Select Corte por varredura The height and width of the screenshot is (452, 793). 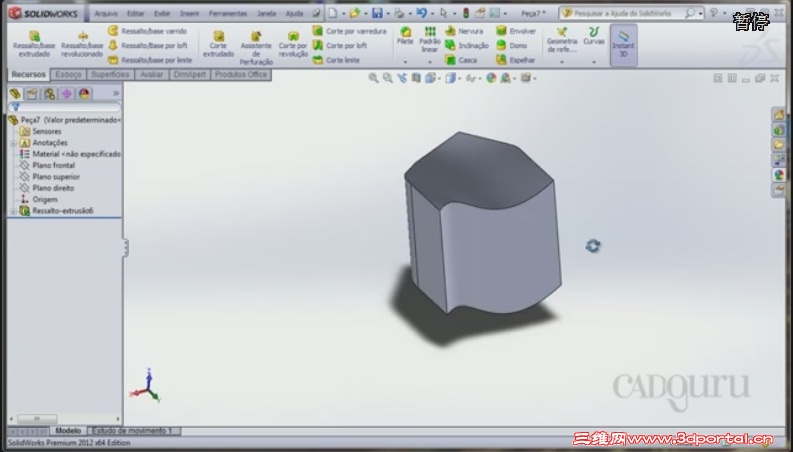[349, 31]
